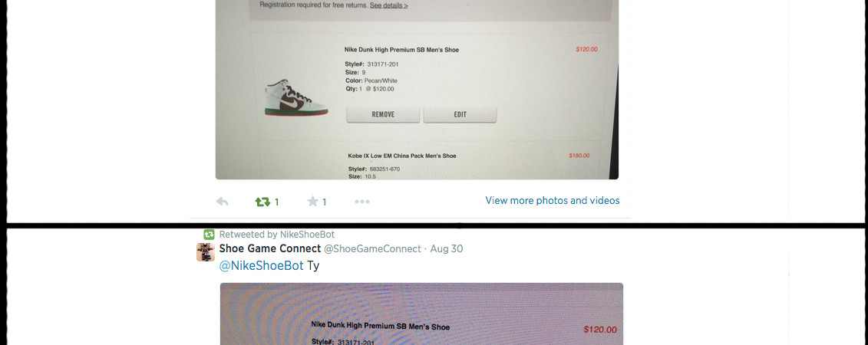
Task: Open the more options ellipsis icon
Action: 362,202
